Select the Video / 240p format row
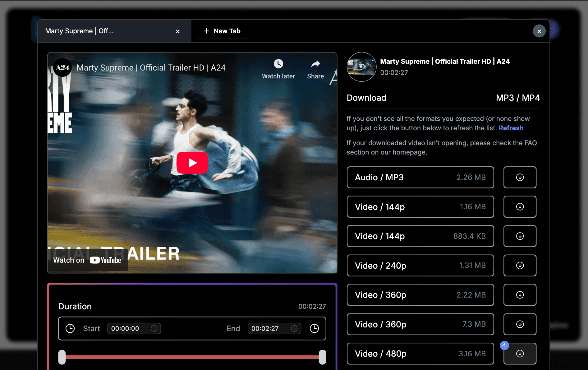The image size is (588, 370). 420,266
